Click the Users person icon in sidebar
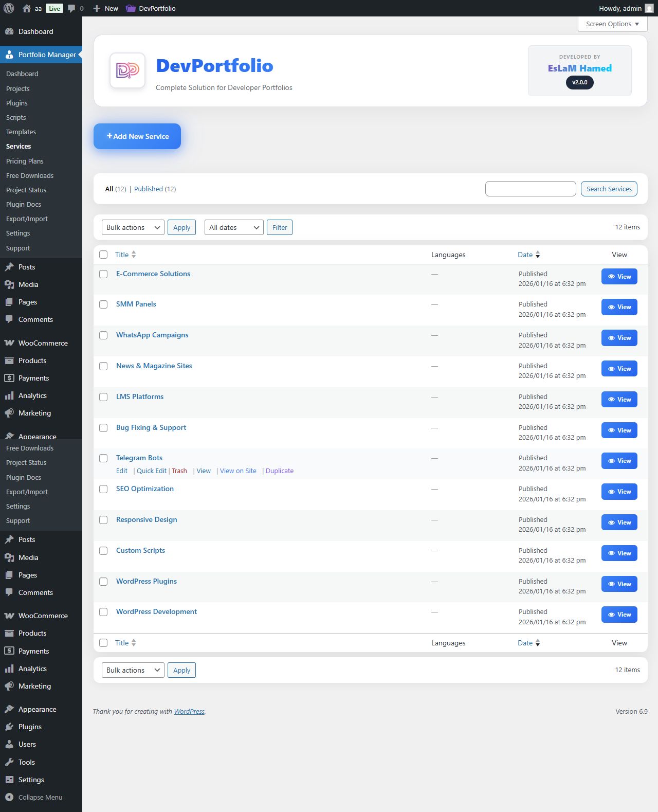This screenshot has height=812, width=658. (9, 744)
